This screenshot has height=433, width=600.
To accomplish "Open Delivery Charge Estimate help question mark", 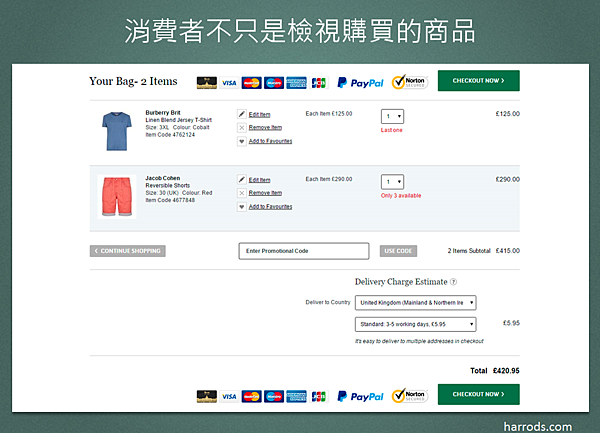I will coord(453,282).
